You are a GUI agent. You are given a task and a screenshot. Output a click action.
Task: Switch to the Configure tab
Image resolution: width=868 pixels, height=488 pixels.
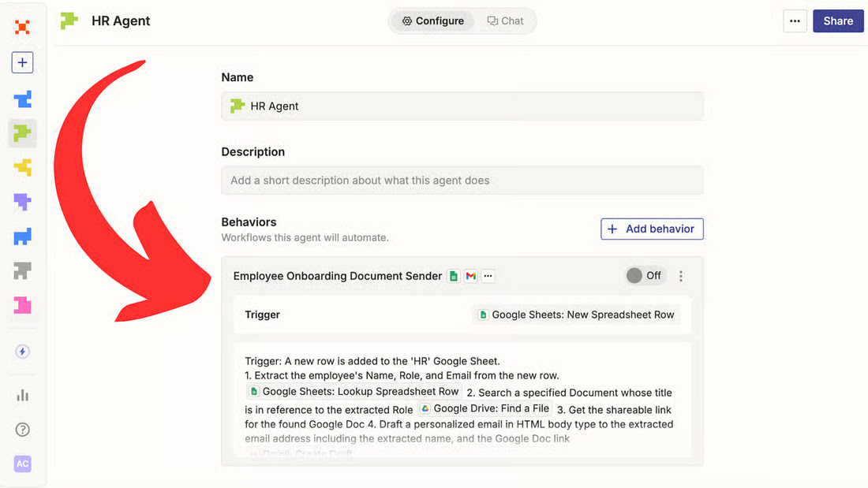coord(433,21)
